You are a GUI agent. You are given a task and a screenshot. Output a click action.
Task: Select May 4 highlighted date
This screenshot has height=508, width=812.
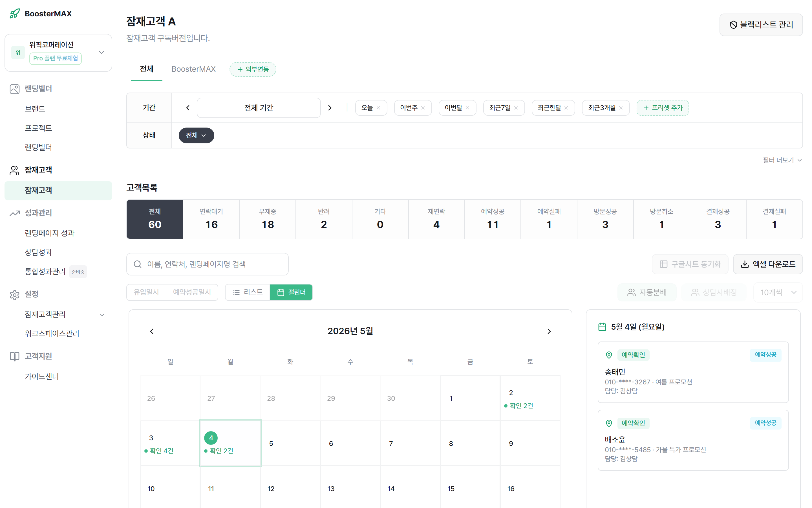(230, 443)
